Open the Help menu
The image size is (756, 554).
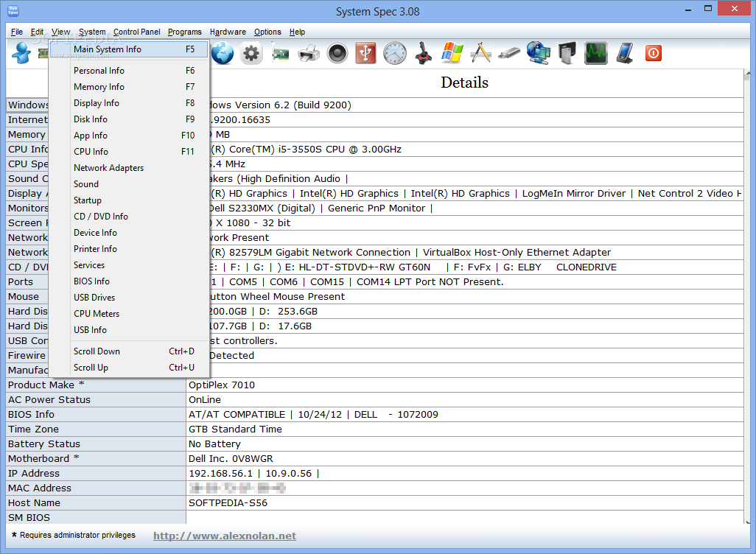(297, 32)
